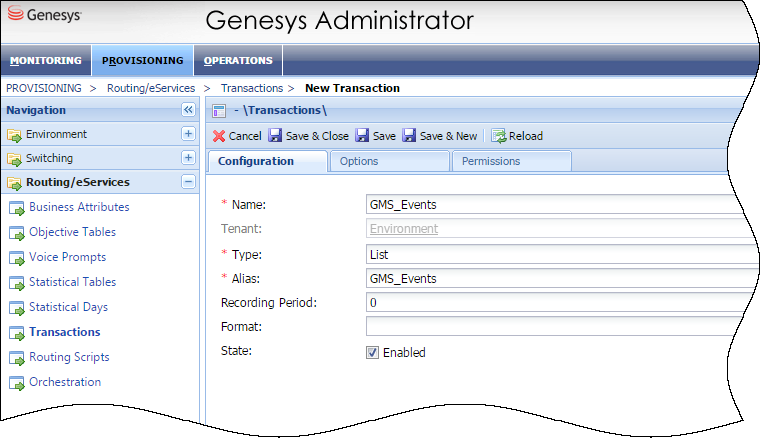Switch to the Options tab
The image size is (761, 438).
389,161
